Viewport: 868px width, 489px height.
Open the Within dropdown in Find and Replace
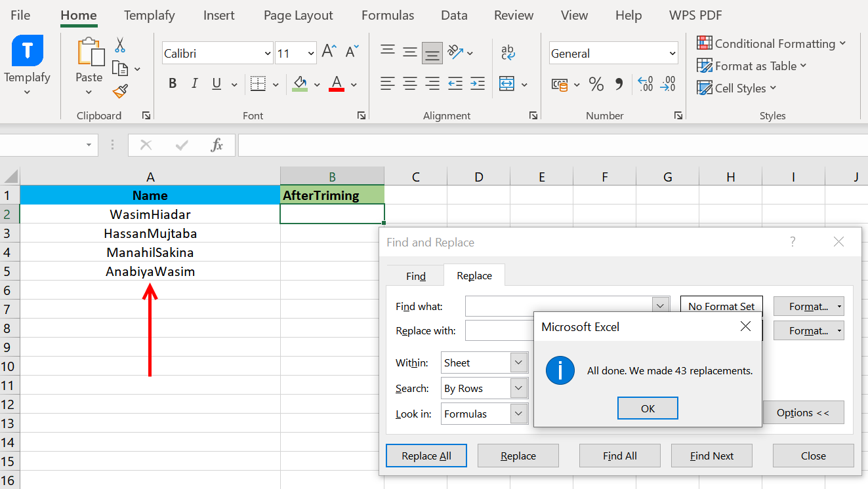[x=518, y=362]
